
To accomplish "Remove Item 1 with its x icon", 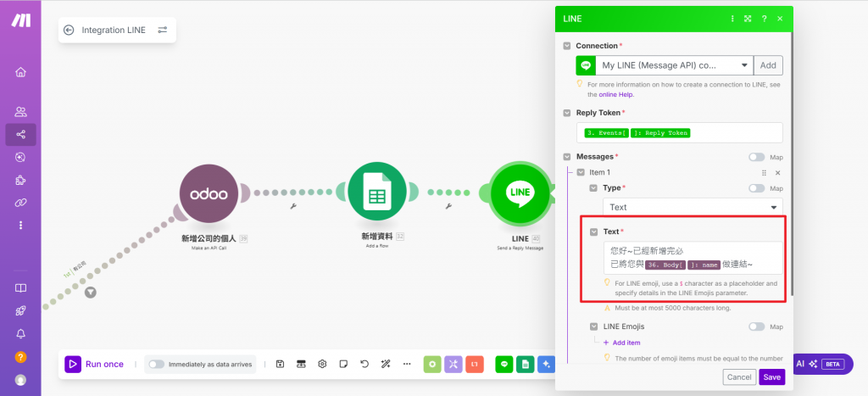I will (x=777, y=173).
